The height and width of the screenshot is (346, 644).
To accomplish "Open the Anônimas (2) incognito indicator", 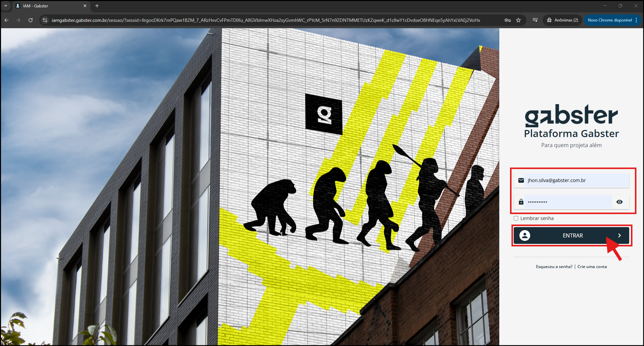I will 562,20.
